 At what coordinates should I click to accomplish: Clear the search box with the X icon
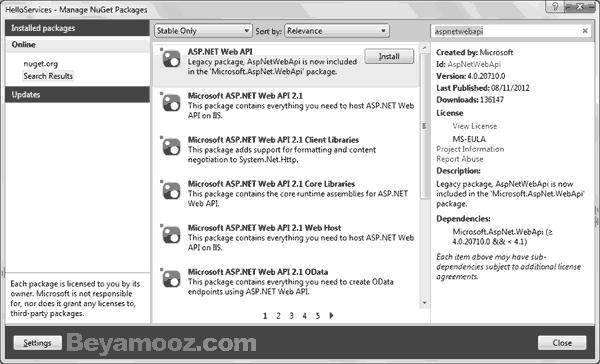(x=585, y=31)
